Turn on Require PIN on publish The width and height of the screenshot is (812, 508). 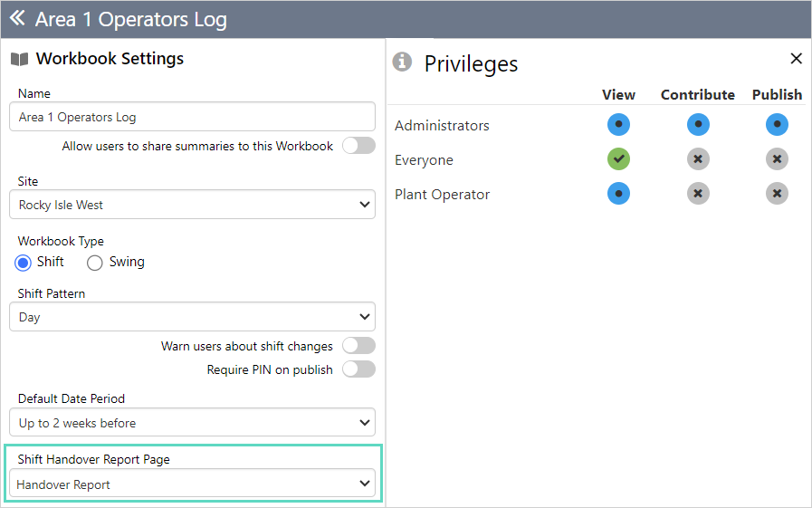point(358,369)
